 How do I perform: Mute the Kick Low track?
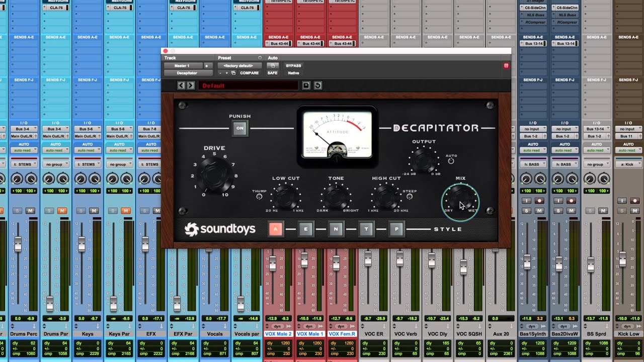(x=635, y=211)
